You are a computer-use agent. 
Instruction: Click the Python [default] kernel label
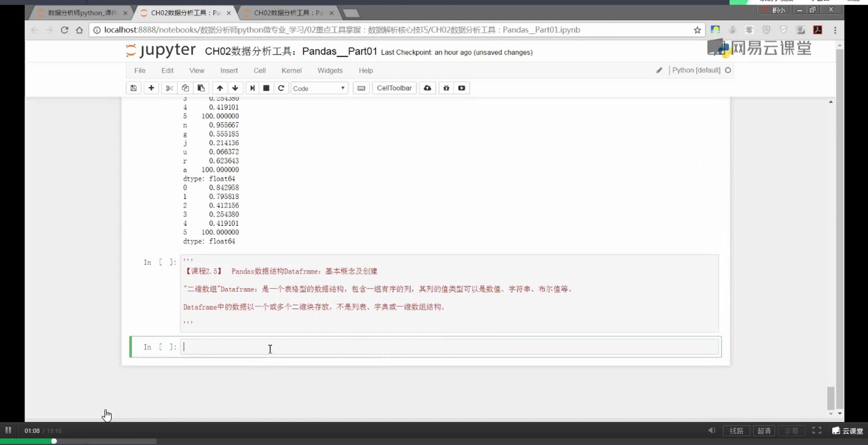[696, 70]
